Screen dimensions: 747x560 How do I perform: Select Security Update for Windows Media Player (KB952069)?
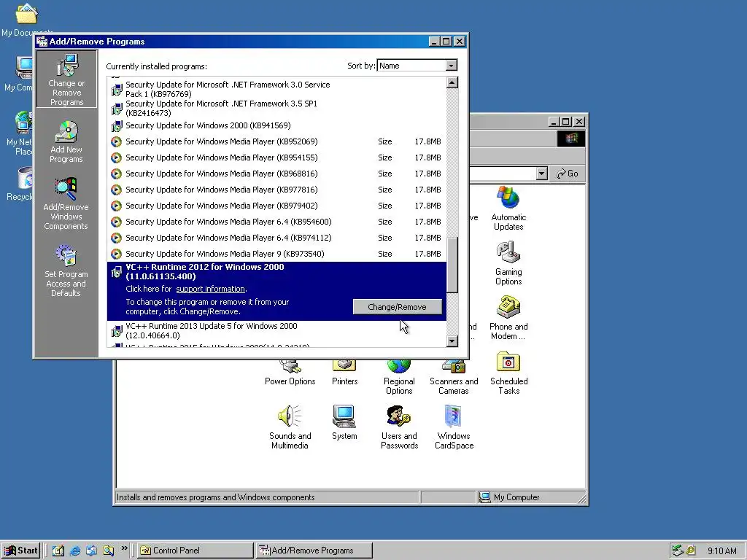(276, 141)
